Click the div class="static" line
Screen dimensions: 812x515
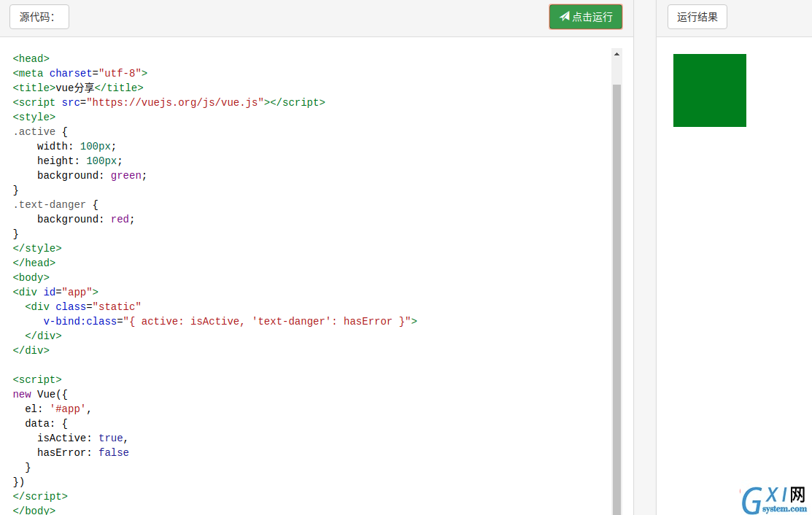tap(83, 306)
